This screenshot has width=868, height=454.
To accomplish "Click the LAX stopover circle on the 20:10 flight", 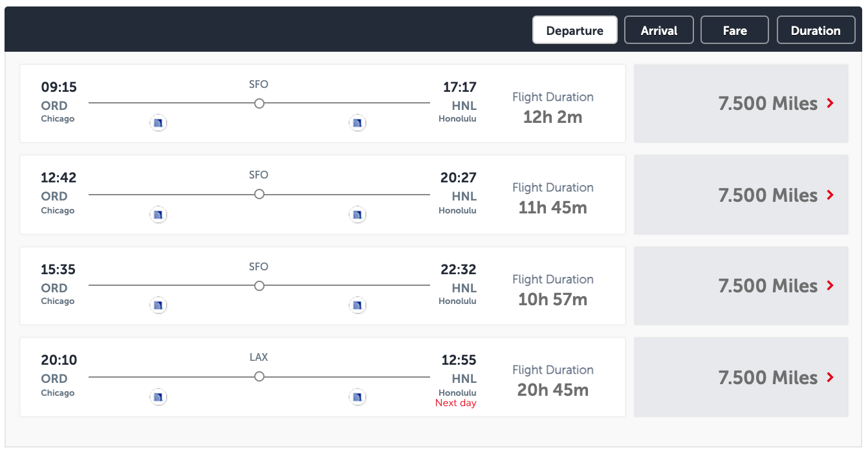I will click(x=259, y=376).
